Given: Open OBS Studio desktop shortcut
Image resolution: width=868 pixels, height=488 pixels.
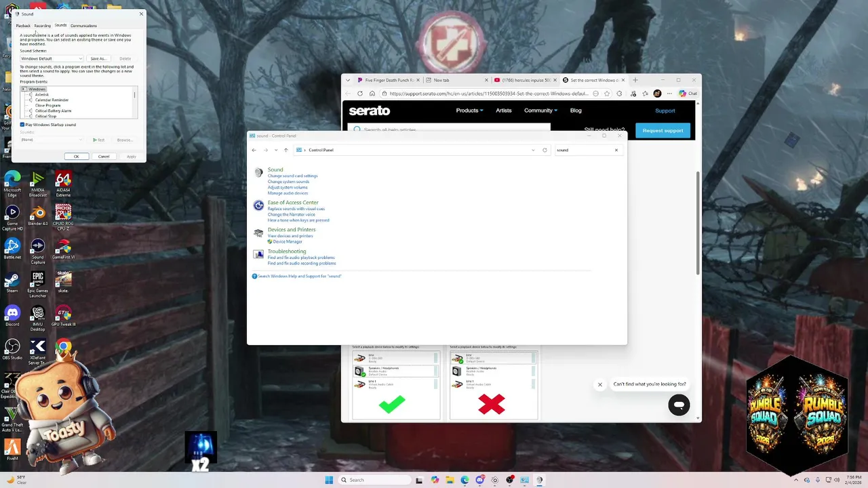Looking at the screenshot, I should point(12,350).
